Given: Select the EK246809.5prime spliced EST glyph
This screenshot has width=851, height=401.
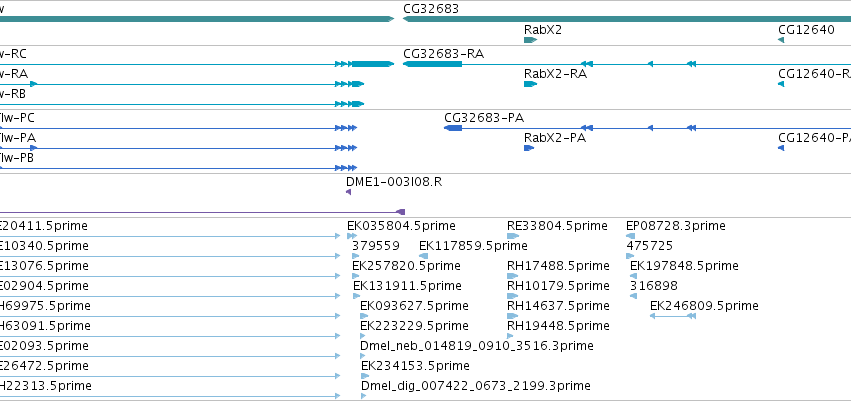Looking at the screenshot, I should [x=673, y=316].
